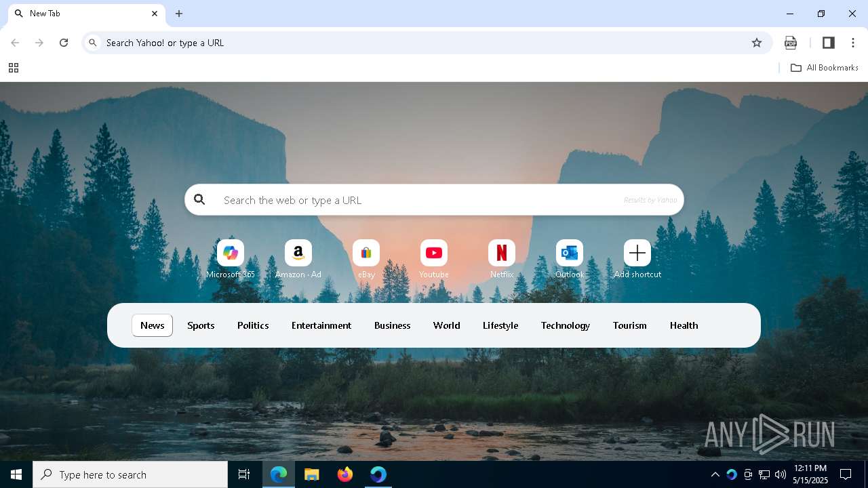Select the News category tab
Viewport: 868px width, 488px height.
pyautogui.click(x=153, y=325)
